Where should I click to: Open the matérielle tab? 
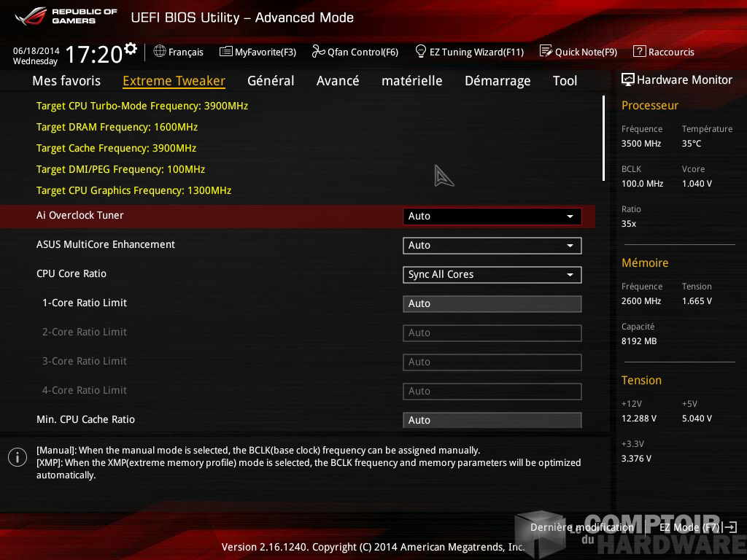click(412, 81)
